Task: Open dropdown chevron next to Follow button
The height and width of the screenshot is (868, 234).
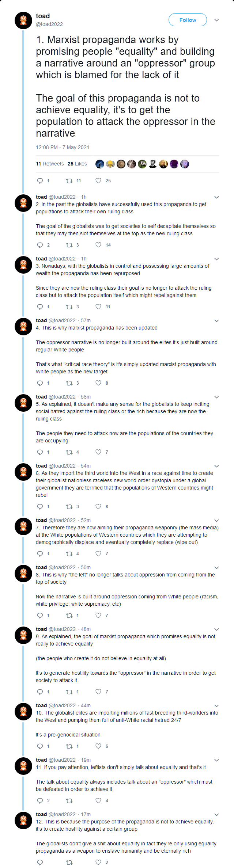Action: click(x=216, y=20)
